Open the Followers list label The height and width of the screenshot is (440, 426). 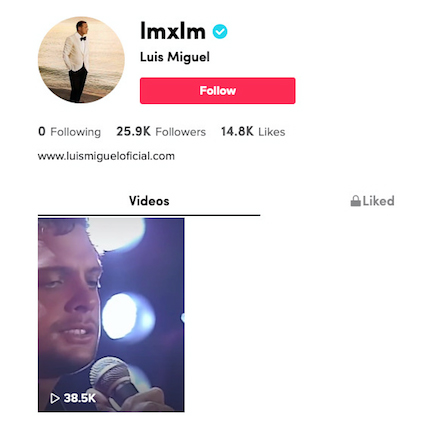(180, 132)
